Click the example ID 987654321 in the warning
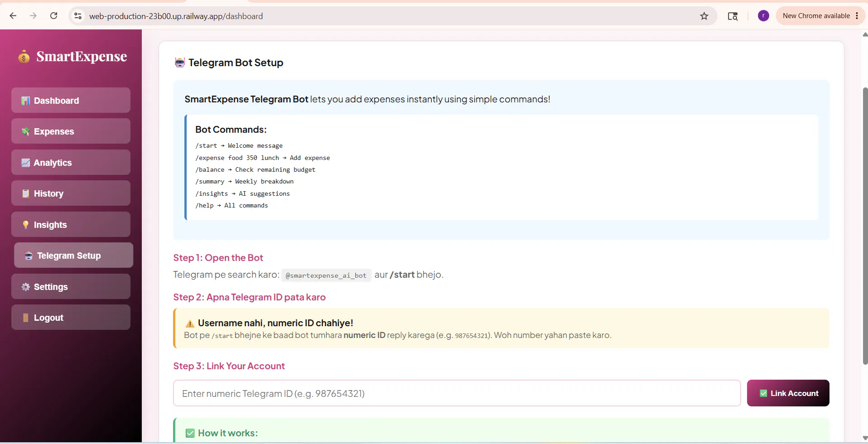The image size is (868, 444). click(x=472, y=336)
